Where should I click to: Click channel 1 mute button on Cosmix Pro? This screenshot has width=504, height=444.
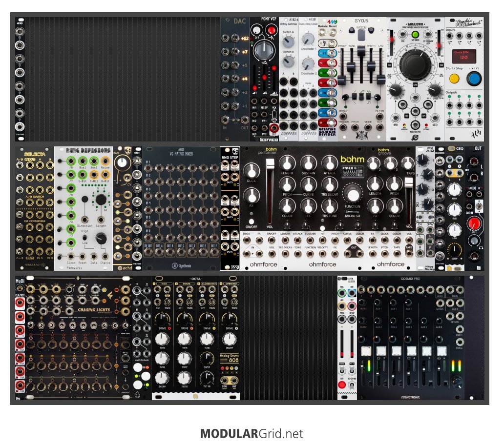pyautogui.click(x=366, y=351)
